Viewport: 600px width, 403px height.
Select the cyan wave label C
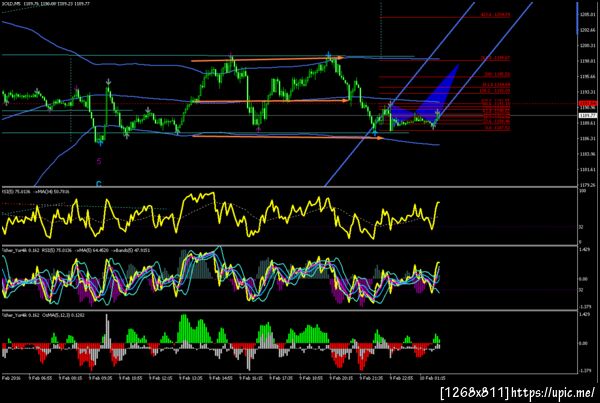point(99,184)
